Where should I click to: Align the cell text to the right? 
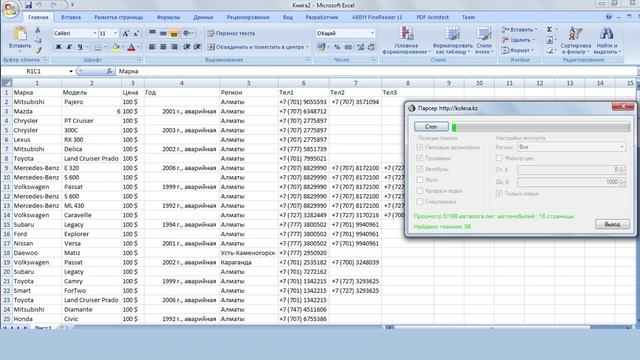(x=174, y=47)
